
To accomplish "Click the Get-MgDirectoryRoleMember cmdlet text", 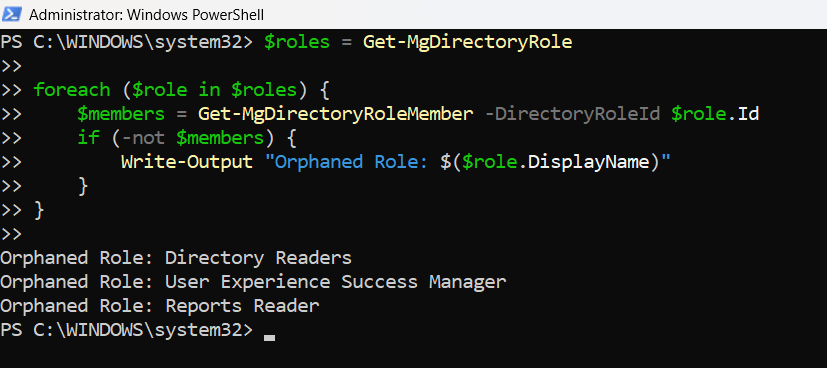I will click(x=335, y=113).
